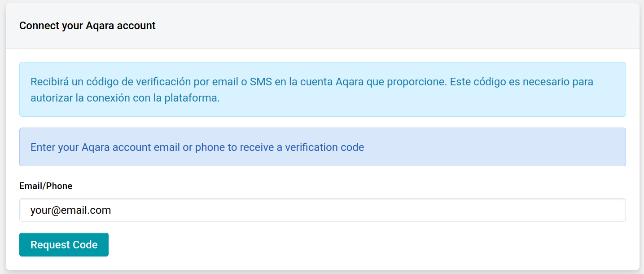The height and width of the screenshot is (274, 644).
Task: Tap the teal Request Code button
Action: point(64,245)
